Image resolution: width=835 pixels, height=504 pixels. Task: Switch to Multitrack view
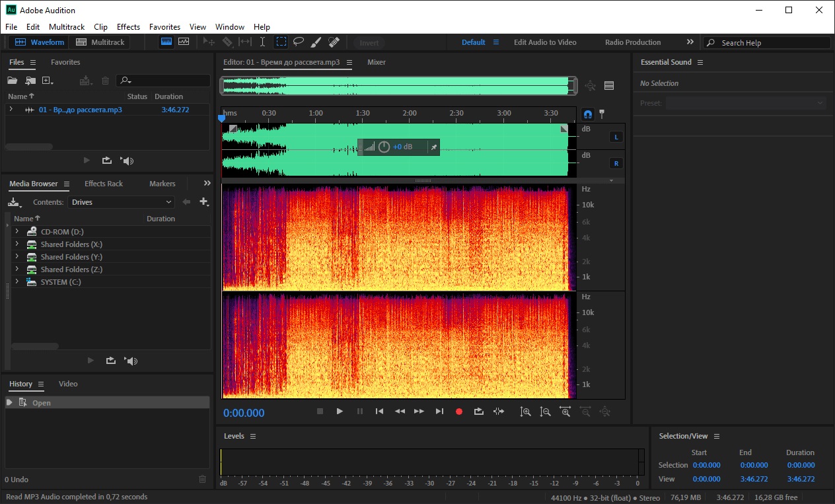(100, 42)
